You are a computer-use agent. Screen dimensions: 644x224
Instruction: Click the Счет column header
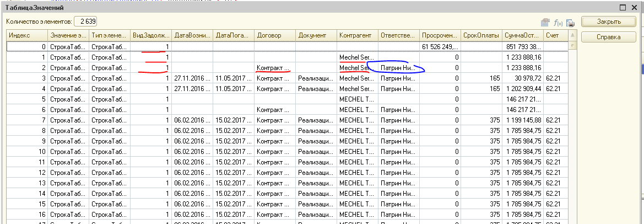click(x=556, y=36)
